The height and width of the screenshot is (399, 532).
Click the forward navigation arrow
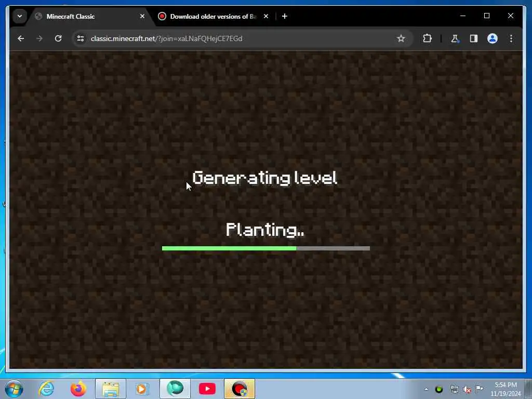coord(39,38)
